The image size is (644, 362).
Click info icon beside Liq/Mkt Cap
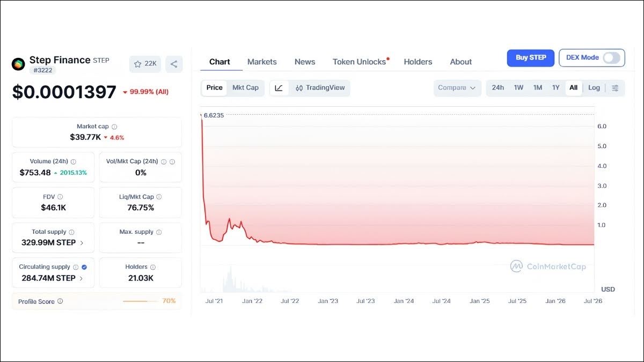(159, 197)
